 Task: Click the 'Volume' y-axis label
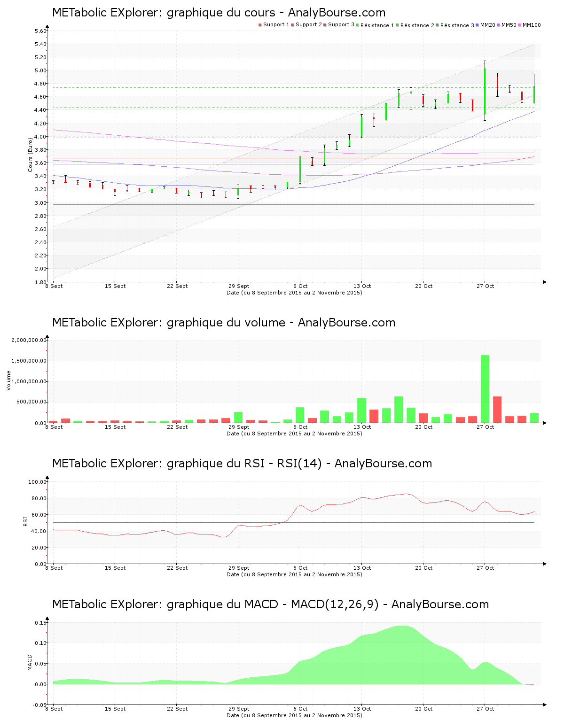pos(9,380)
